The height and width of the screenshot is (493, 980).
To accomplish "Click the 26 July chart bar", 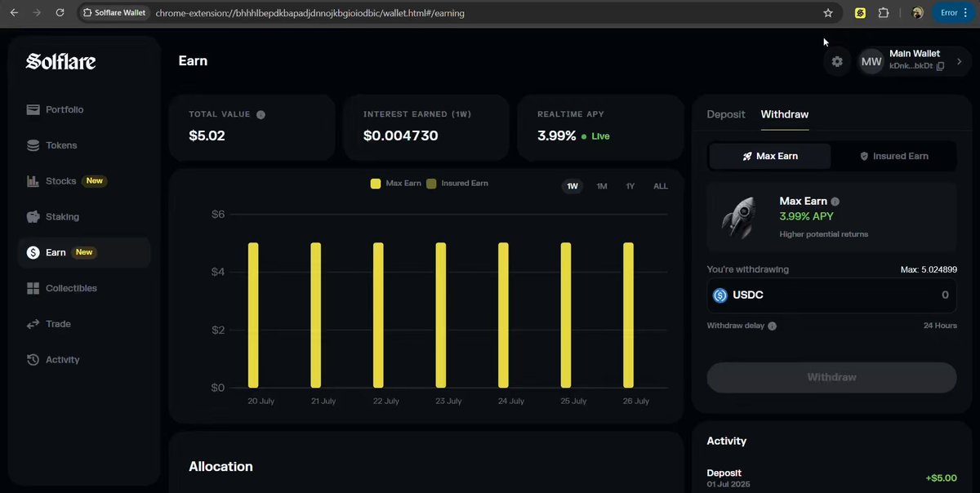I will coord(629,315).
